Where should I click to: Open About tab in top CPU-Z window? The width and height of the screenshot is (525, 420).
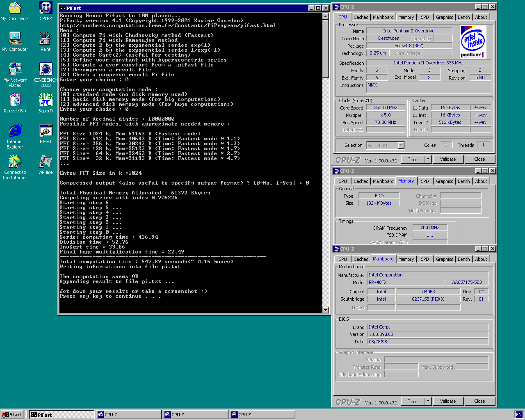click(x=481, y=17)
